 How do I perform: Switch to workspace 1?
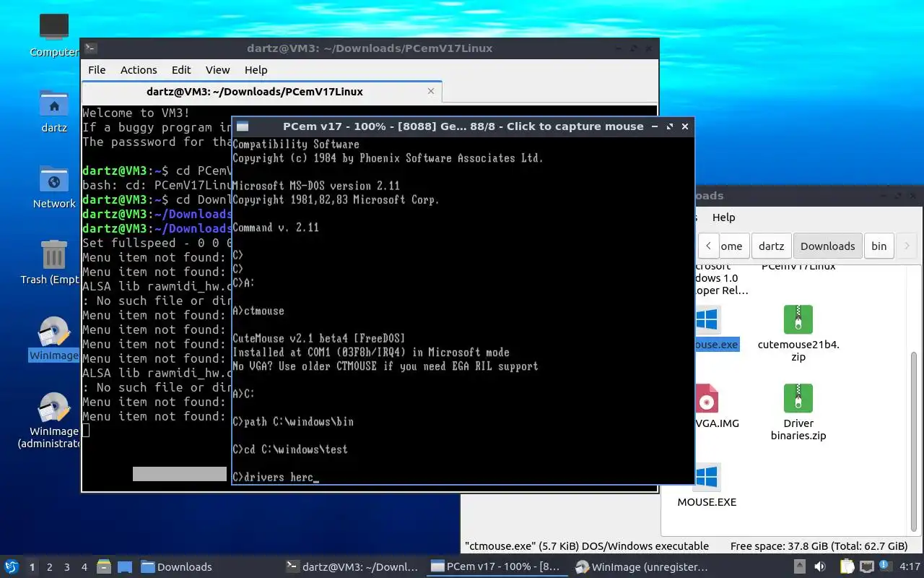coord(32,567)
